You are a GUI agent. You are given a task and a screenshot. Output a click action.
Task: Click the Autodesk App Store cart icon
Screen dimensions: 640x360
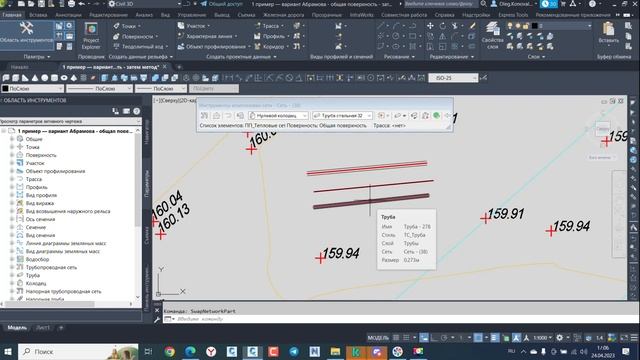click(x=563, y=4)
